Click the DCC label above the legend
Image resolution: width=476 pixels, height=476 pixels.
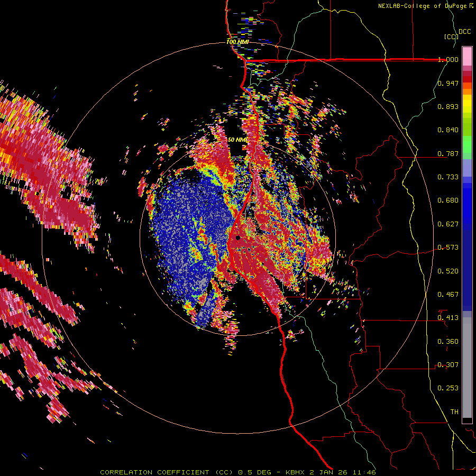465,32
